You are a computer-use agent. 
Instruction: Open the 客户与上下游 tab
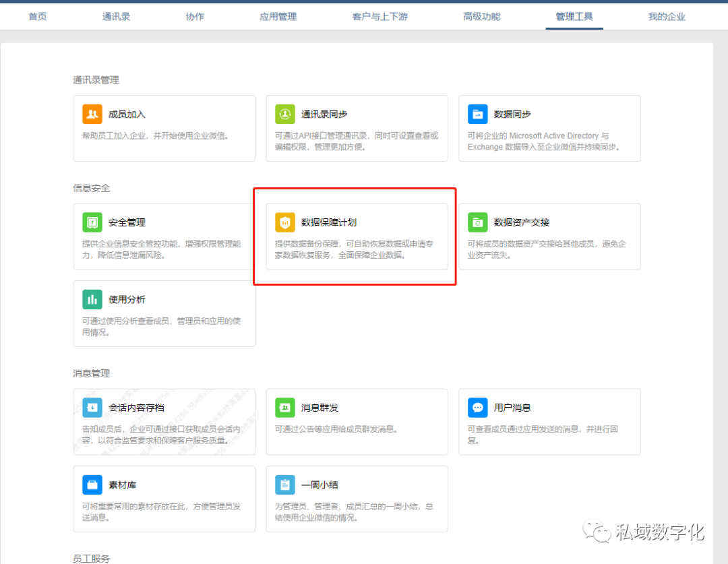(x=380, y=16)
